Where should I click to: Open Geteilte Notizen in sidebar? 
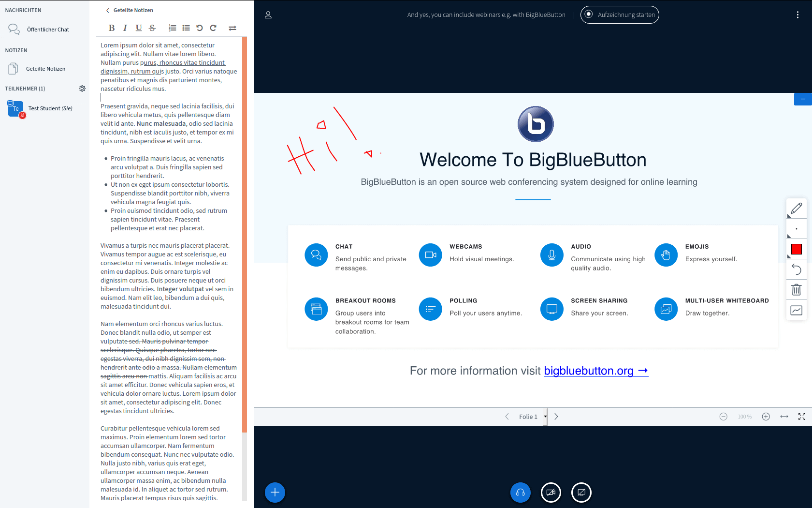[44, 69]
